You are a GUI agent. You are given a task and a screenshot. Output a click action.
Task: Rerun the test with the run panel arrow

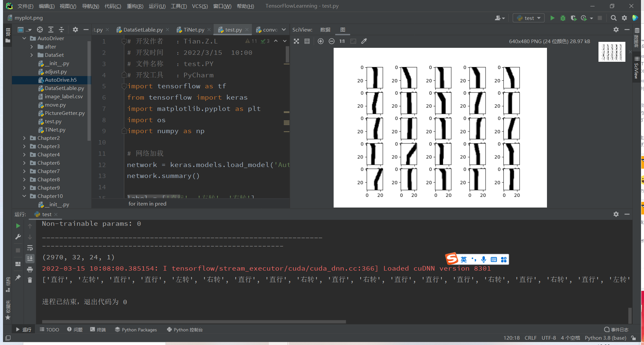click(x=18, y=226)
